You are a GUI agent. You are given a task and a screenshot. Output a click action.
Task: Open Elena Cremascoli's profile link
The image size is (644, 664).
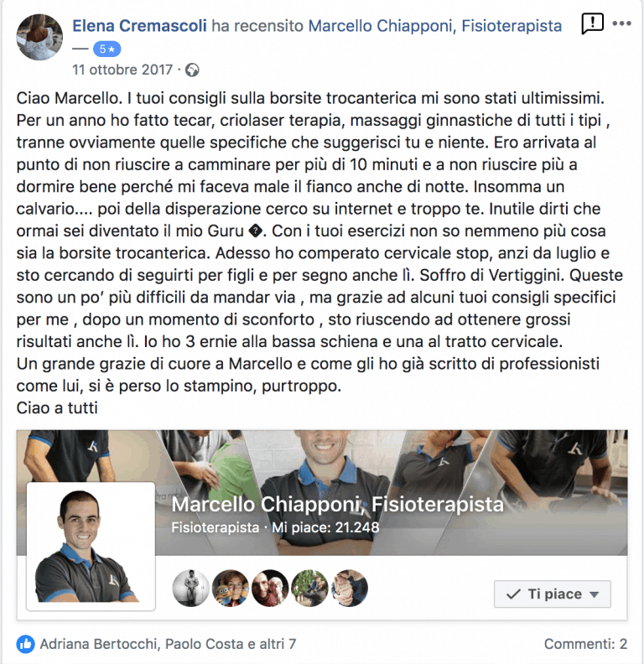[x=139, y=26]
